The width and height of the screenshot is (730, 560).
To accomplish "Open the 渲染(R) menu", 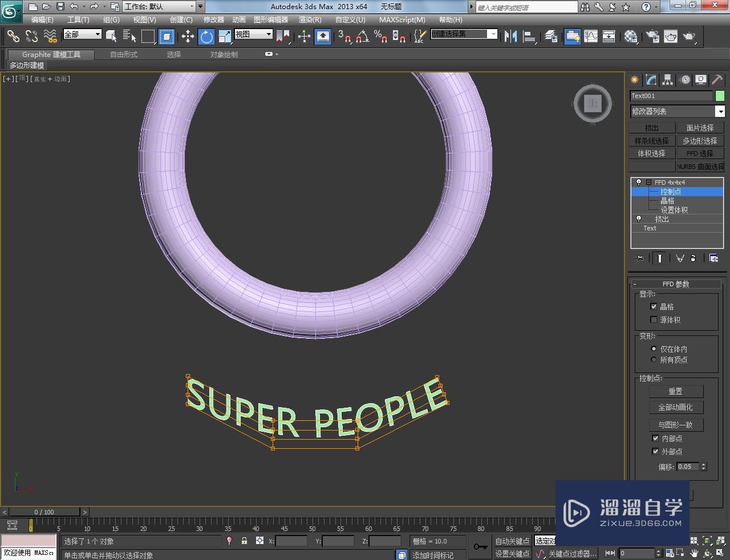I will tap(310, 20).
